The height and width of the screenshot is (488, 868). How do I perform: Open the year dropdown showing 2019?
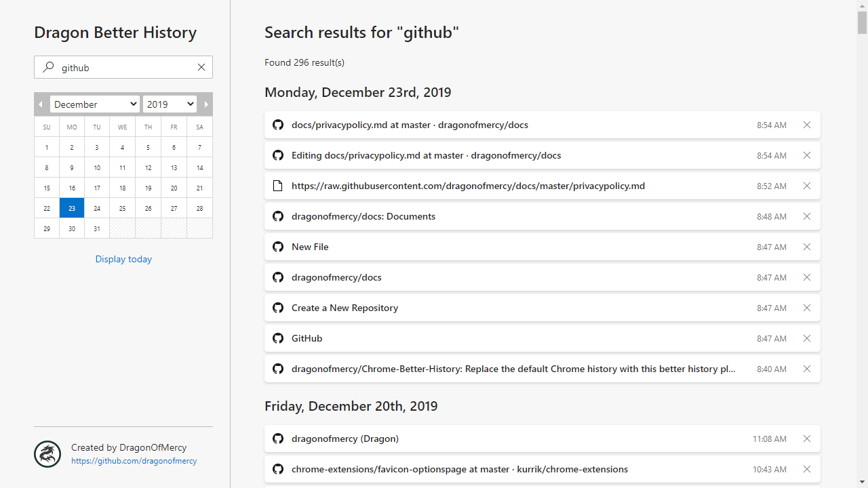click(170, 104)
